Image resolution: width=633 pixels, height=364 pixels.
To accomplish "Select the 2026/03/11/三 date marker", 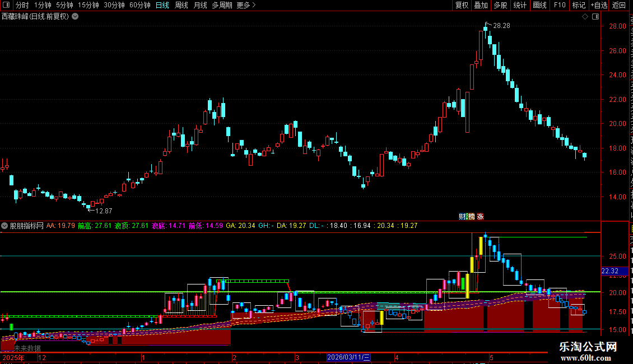I will 348,357.
